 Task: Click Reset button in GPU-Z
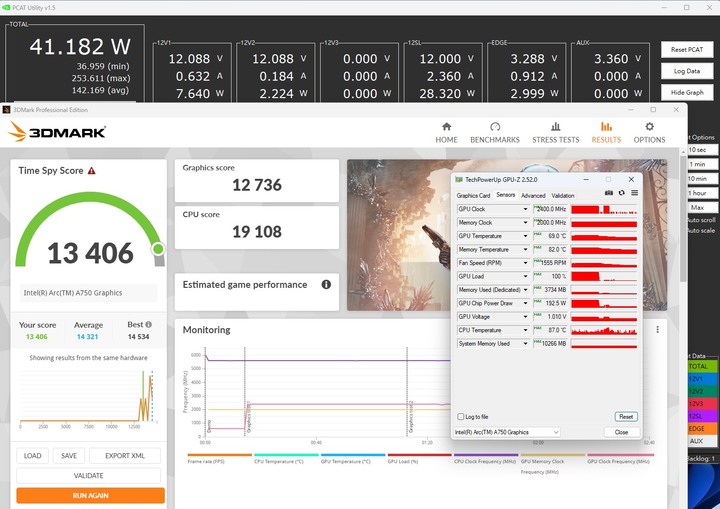(626, 417)
